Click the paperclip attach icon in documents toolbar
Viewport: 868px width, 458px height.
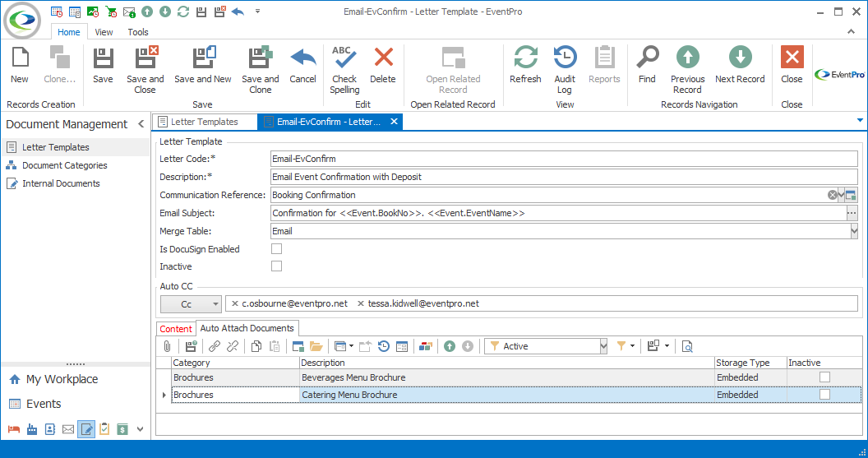pos(167,347)
